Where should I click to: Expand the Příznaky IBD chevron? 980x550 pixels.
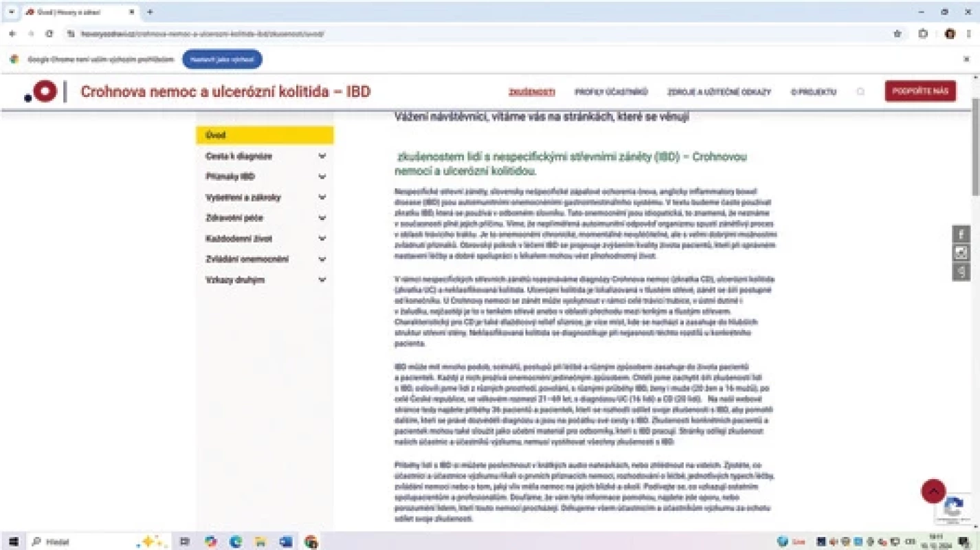pos(322,177)
